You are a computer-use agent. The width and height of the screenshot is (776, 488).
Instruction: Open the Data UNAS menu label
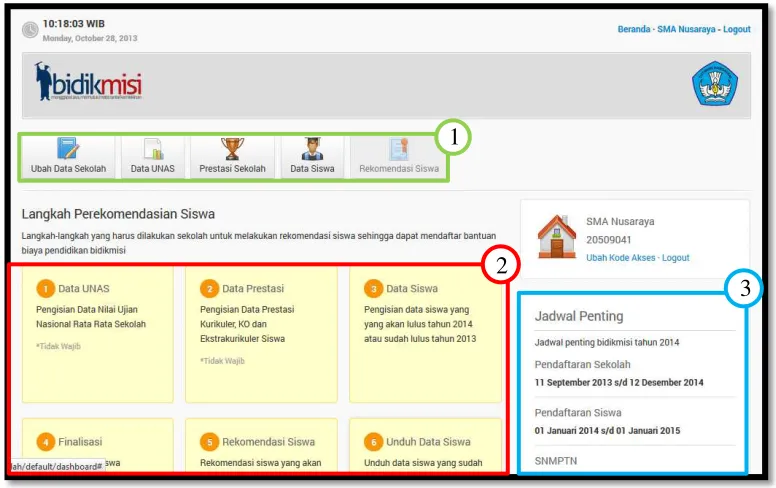(x=152, y=168)
